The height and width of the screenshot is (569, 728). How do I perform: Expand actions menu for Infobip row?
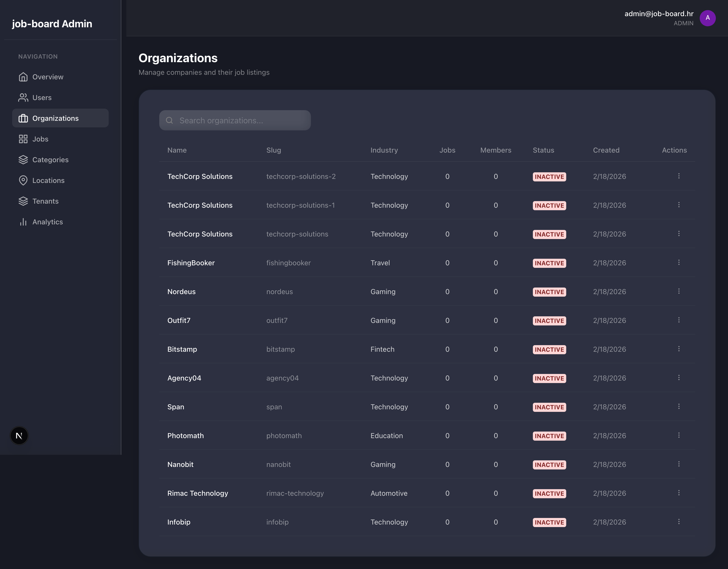pyautogui.click(x=679, y=522)
